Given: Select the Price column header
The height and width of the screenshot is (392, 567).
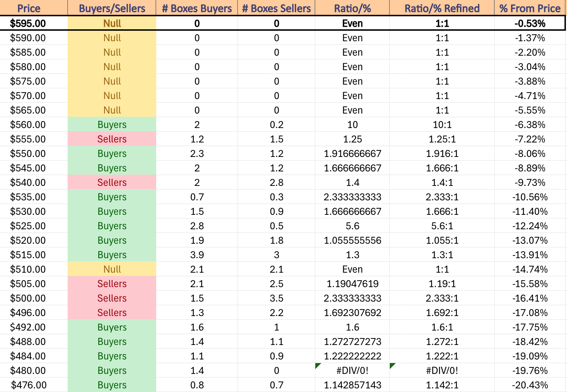Looking at the screenshot, I should (34, 8).
